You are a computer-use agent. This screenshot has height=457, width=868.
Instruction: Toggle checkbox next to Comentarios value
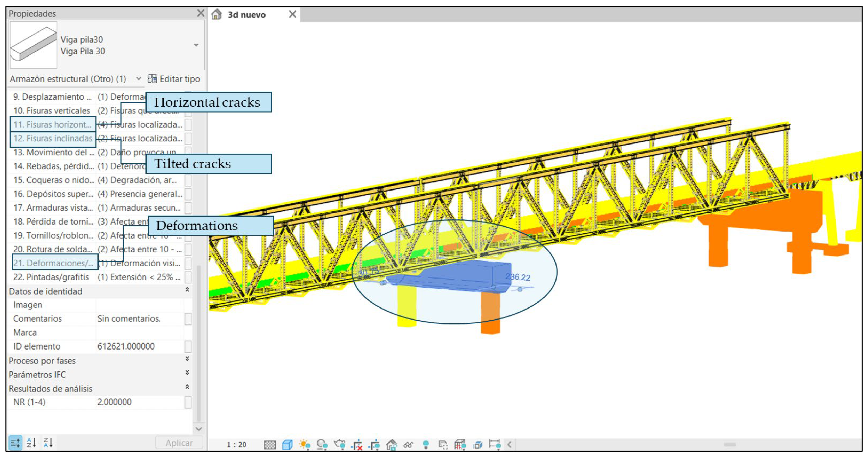pyautogui.click(x=188, y=319)
